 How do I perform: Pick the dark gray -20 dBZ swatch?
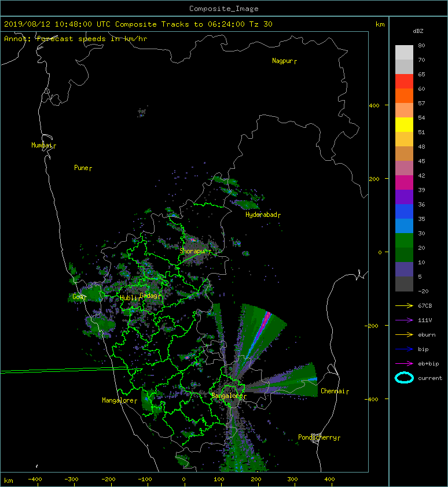[404, 283]
